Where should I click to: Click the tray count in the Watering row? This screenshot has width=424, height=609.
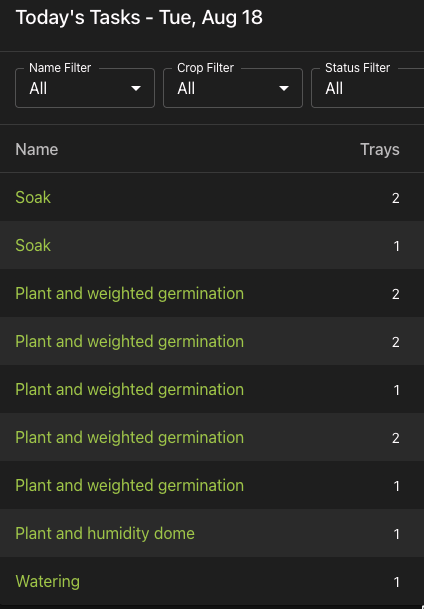coord(396,582)
